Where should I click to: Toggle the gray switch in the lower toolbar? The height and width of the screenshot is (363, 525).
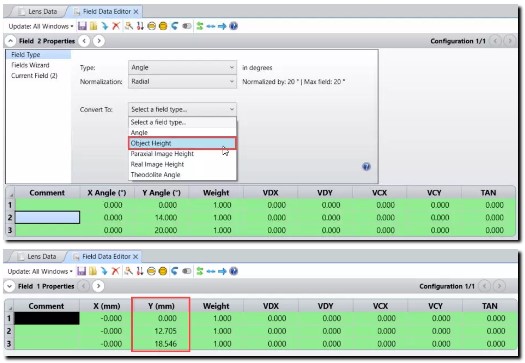click(x=186, y=271)
